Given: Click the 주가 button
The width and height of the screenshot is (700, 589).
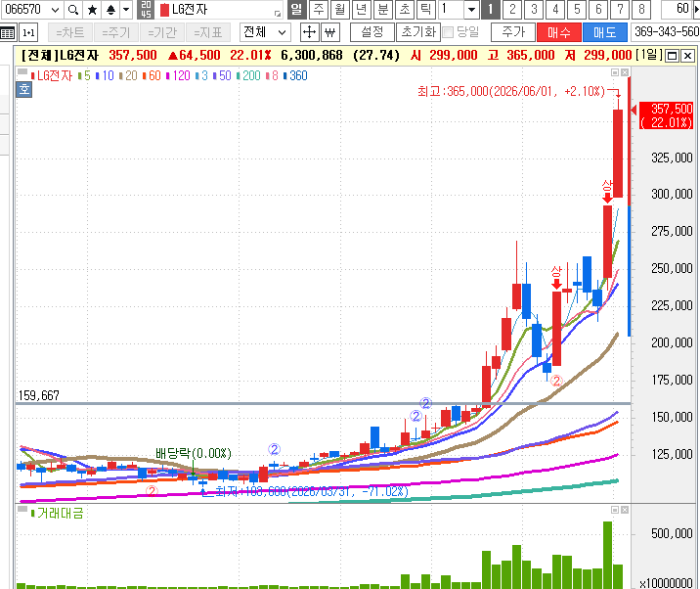Looking at the screenshot, I should (513, 32).
